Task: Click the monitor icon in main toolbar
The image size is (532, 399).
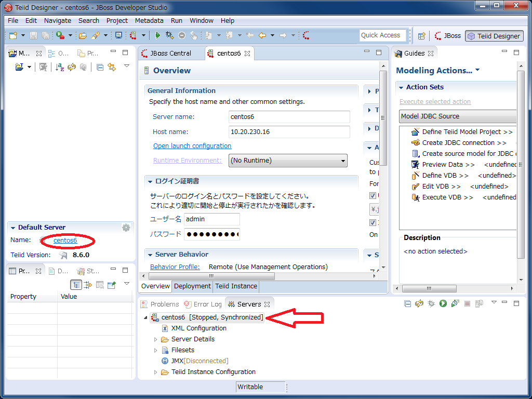Action: 119,35
